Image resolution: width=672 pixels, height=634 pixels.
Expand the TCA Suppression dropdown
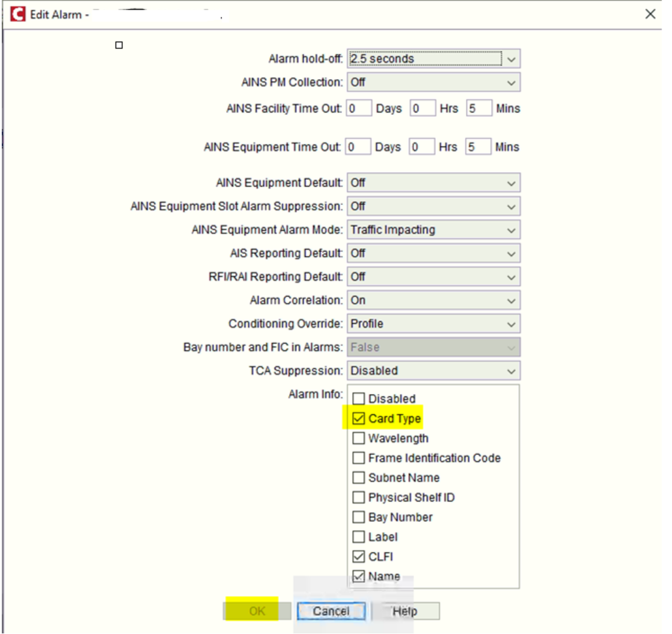[512, 371]
